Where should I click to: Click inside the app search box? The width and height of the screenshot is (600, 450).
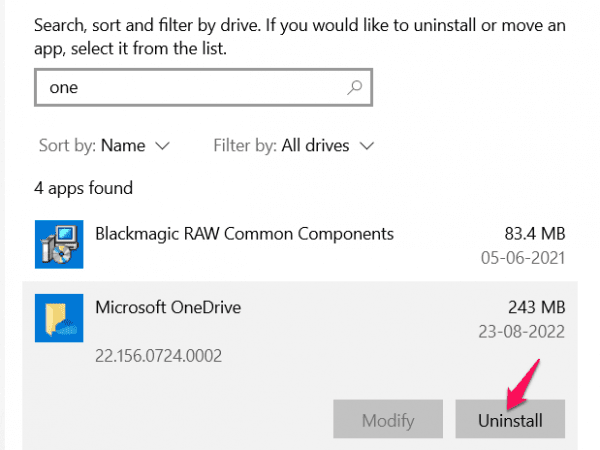coord(190,88)
